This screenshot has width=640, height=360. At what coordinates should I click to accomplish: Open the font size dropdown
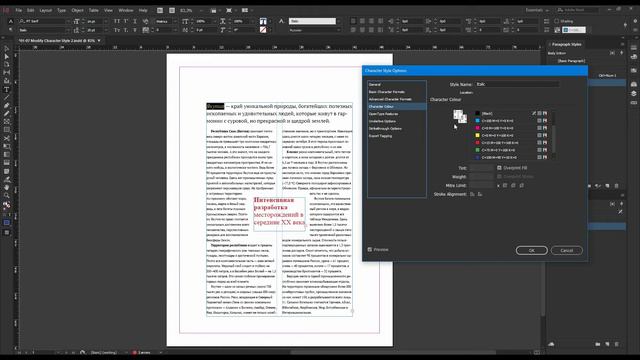coord(105,21)
